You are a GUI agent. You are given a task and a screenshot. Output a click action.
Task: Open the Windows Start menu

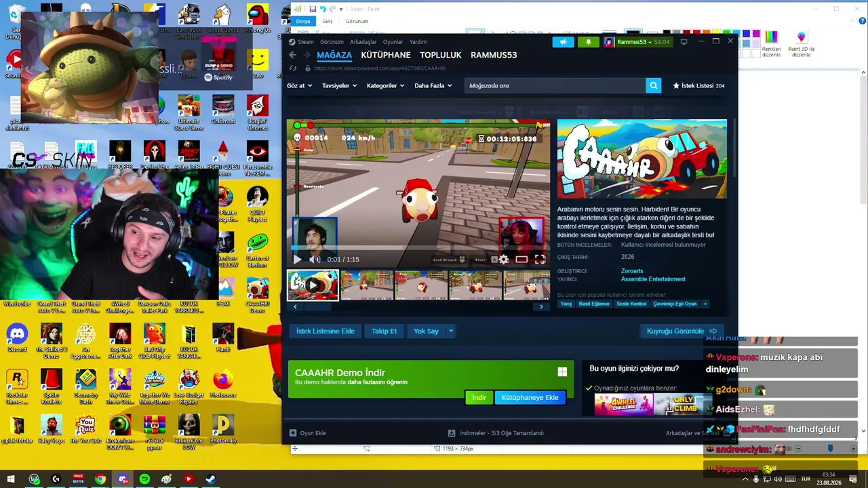coord(12,479)
